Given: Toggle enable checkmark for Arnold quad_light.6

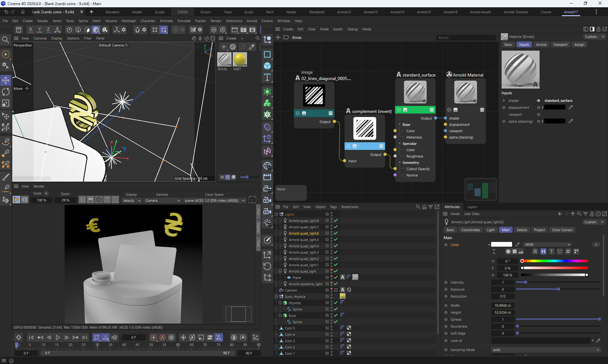Looking at the screenshot, I should pyautogui.click(x=336, y=233).
